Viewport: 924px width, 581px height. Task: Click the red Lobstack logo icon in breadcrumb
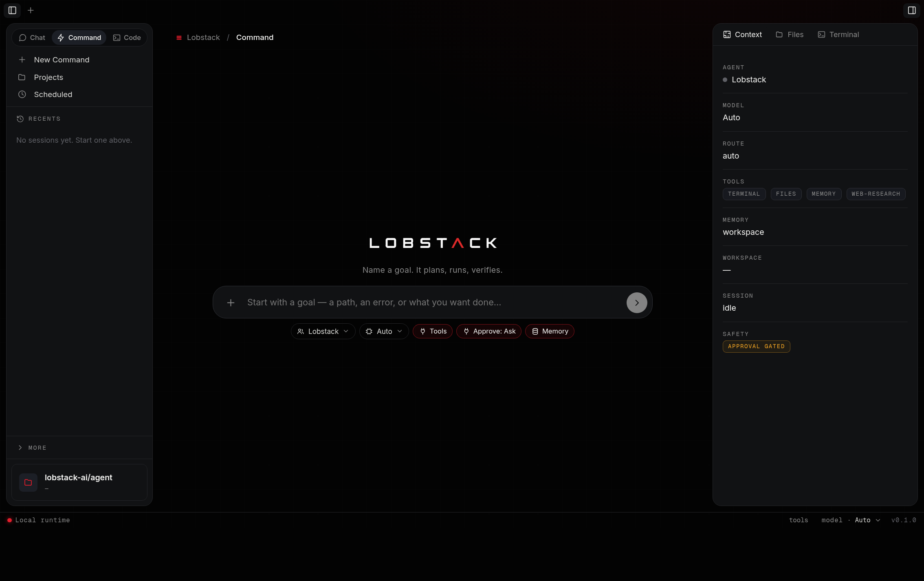tap(179, 38)
